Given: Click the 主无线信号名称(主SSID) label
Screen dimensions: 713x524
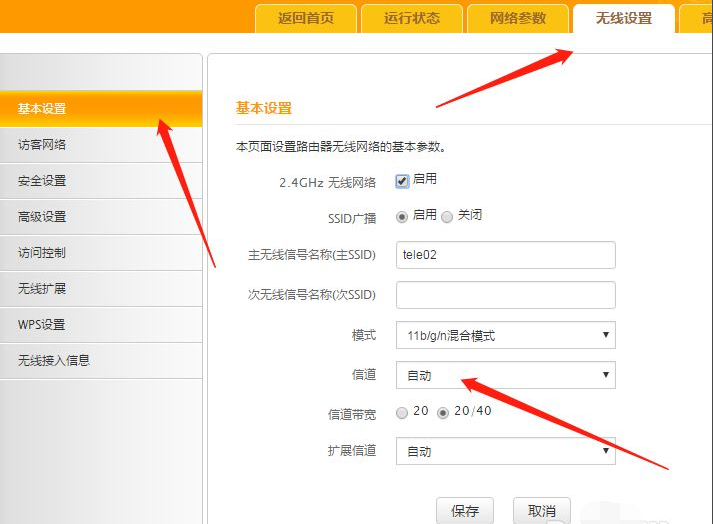Looking at the screenshot, I should click(311, 255).
